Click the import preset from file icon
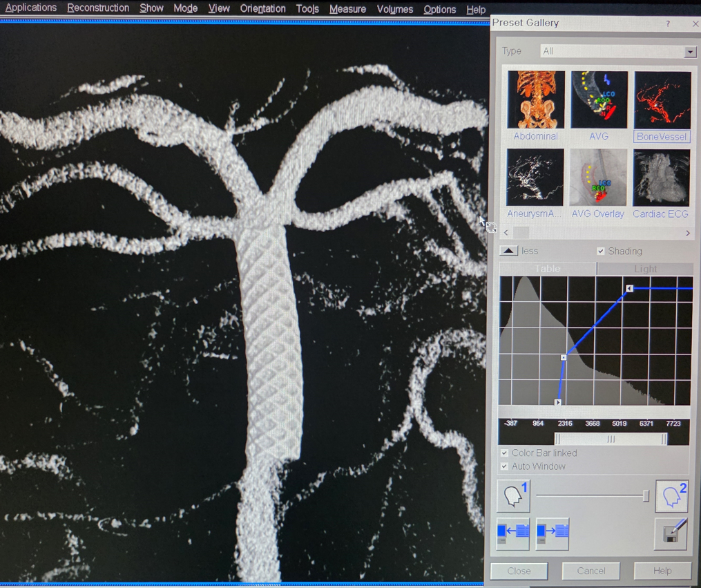Screen dimensions: 701x588 [x=512, y=533]
